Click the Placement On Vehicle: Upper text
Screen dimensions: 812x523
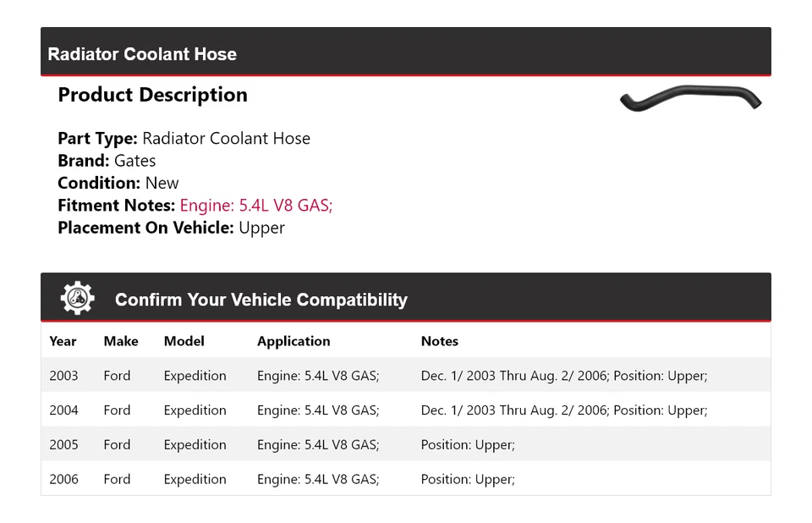[x=171, y=228]
